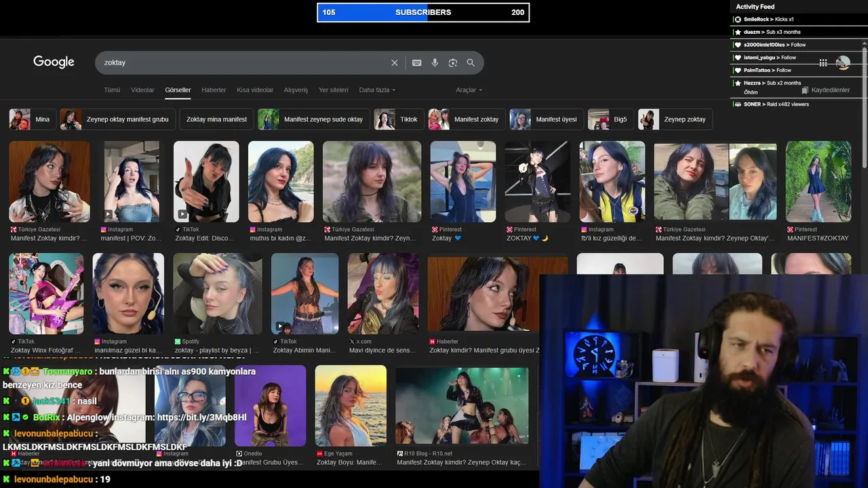Screen dimensions: 868x488
Task: Click the magnifier search button
Action: pos(471,62)
